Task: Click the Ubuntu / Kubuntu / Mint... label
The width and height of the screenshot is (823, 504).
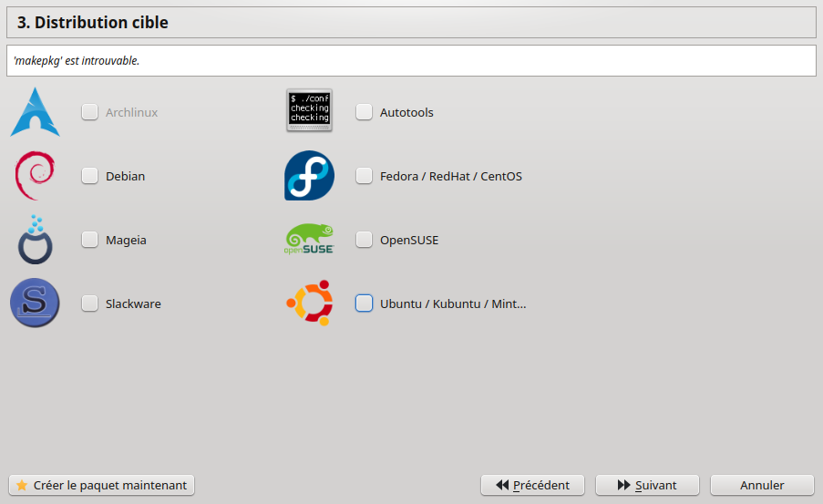Action: point(453,304)
